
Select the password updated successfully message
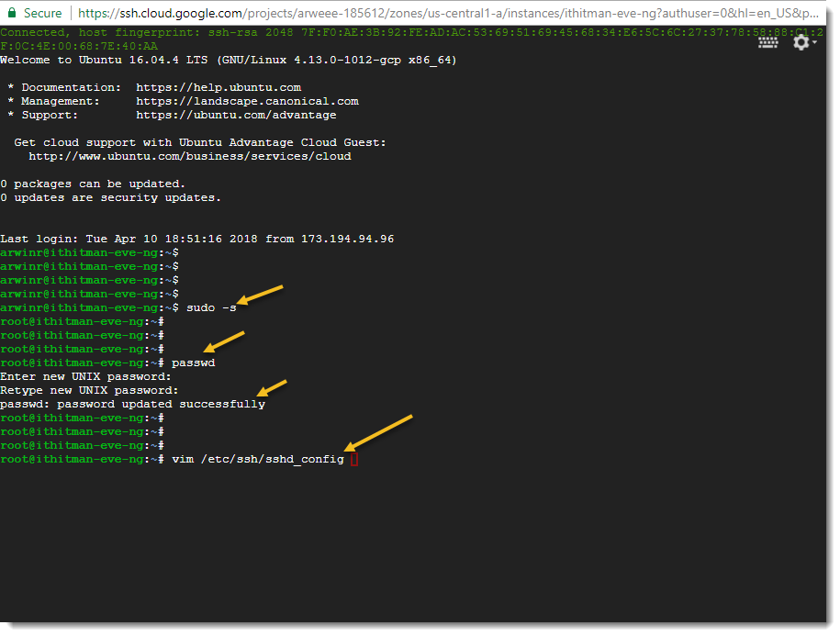(133, 403)
